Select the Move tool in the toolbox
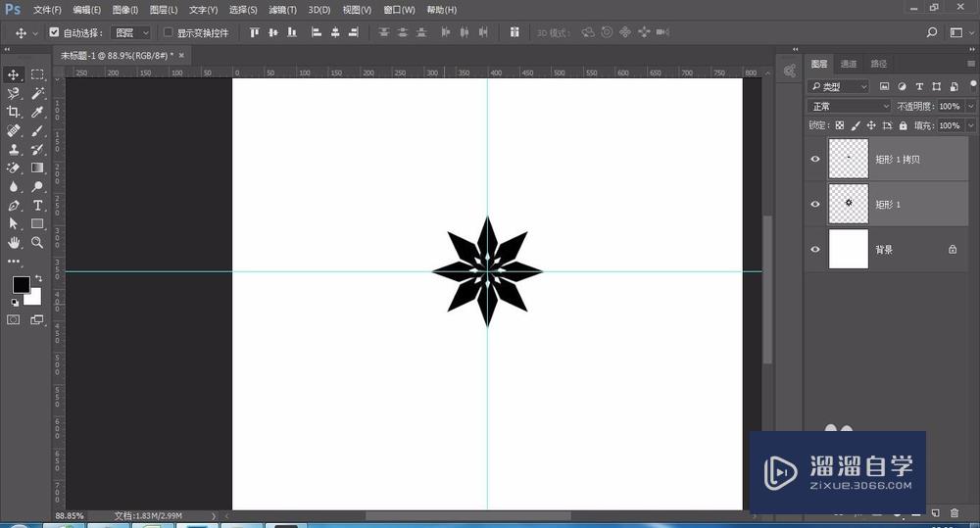Screen dimensions: 980x528 (13, 74)
